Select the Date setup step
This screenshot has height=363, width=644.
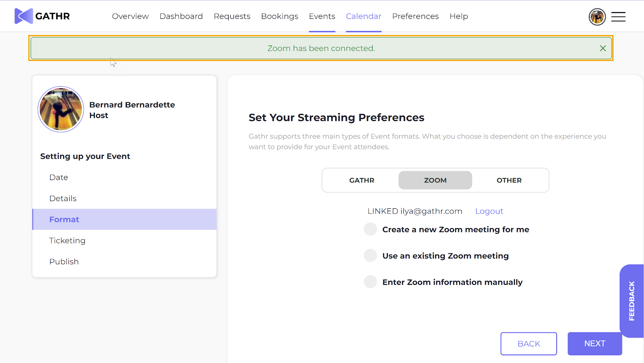(124, 177)
